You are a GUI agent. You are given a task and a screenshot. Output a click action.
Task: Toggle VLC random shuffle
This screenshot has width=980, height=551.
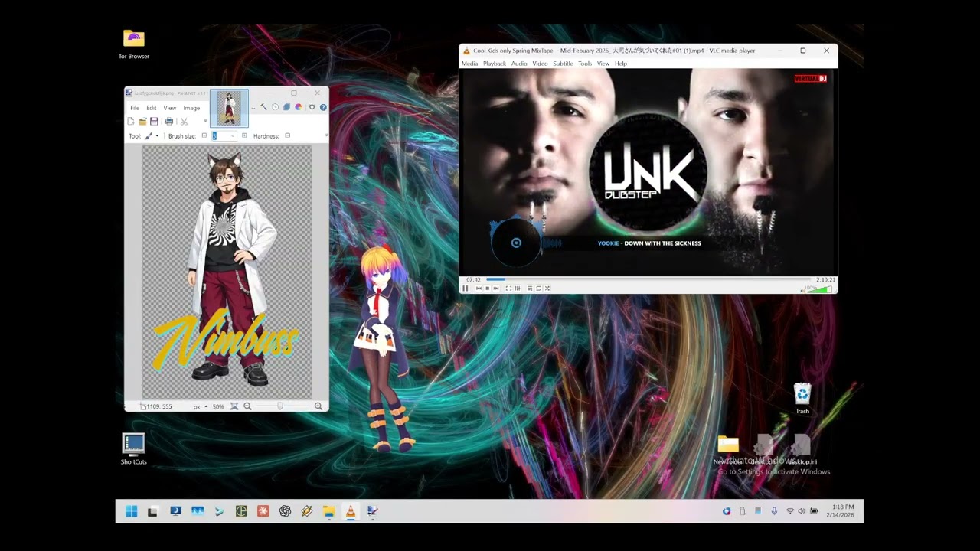(x=547, y=289)
